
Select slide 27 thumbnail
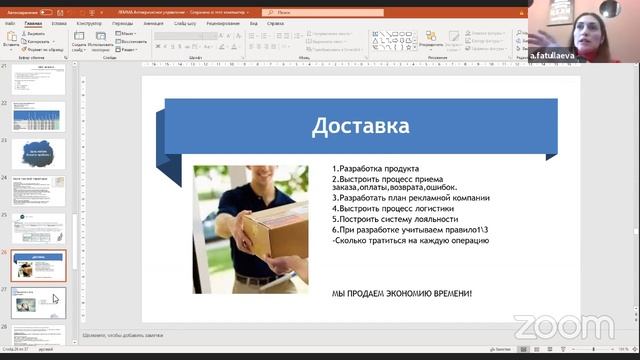(x=38, y=303)
